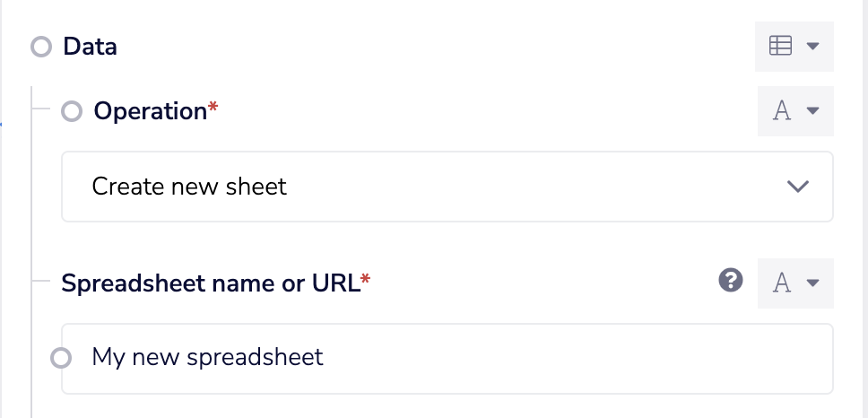This screenshot has width=868, height=418.
Task: Click the Operation field label
Action: [x=150, y=111]
